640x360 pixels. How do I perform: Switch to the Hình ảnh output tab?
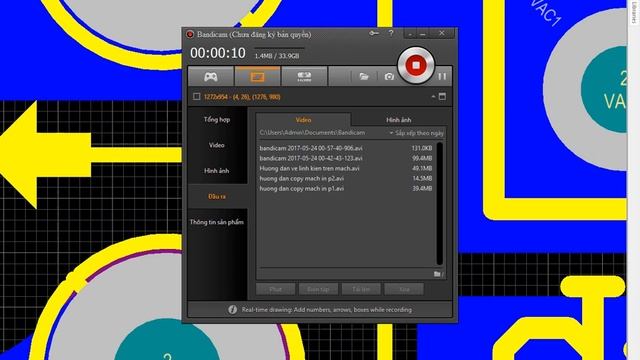coord(398,120)
